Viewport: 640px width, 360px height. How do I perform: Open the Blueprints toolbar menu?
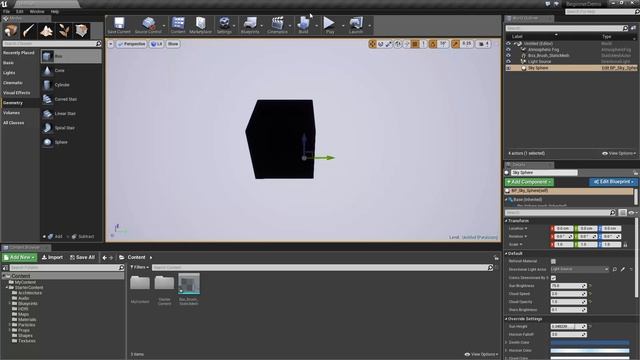coord(250,25)
